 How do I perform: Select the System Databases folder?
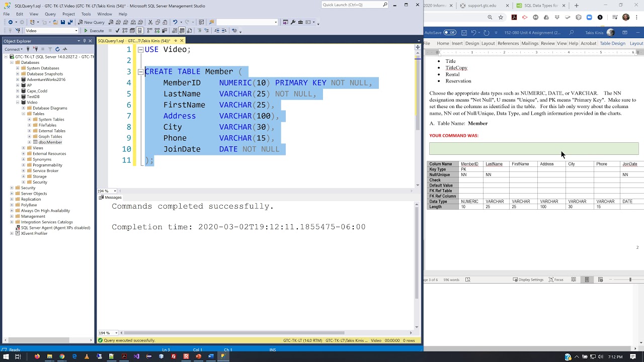[43, 68]
